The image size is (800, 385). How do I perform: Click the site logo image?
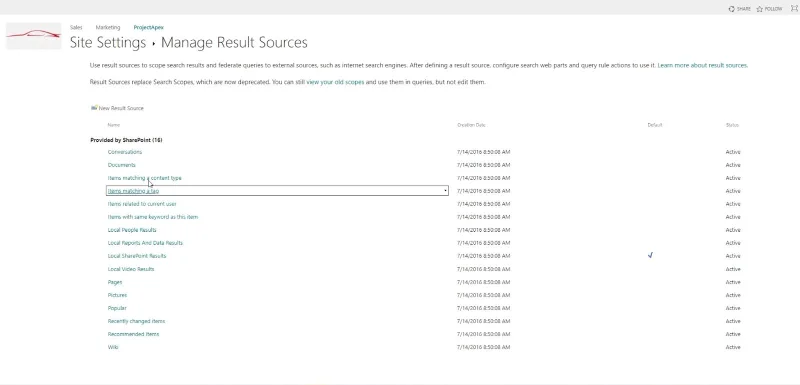(x=34, y=36)
